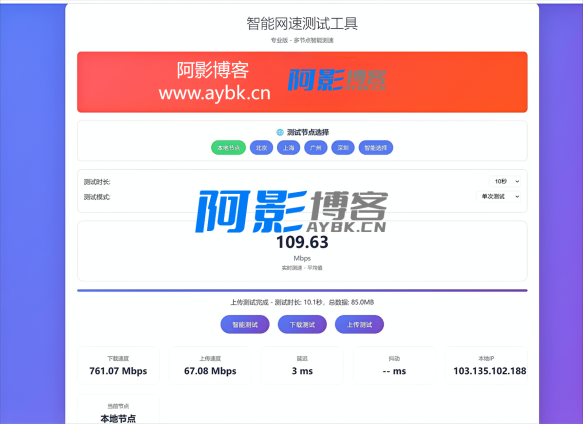The image size is (583, 424).
Task: Click the 3 ms latency card
Action: pyautogui.click(x=302, y=365)
